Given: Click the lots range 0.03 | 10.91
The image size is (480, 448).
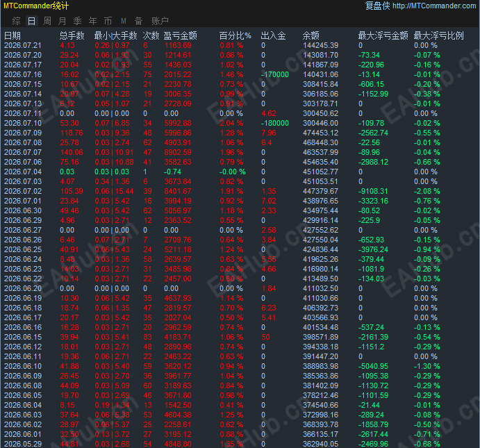Looking at the screenshot, I should (x=114, y=152).
